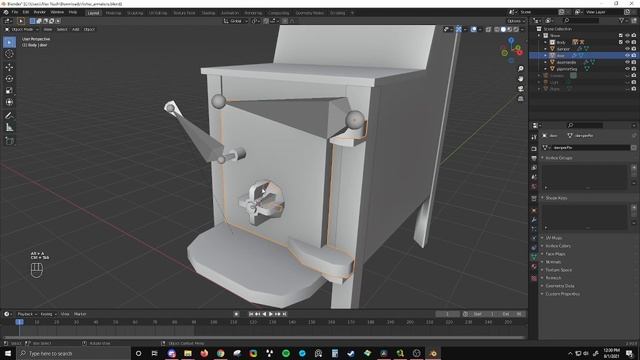
Task: Open Tool properties tab icon
Action: pyautogui.click(x=534, y=137)
